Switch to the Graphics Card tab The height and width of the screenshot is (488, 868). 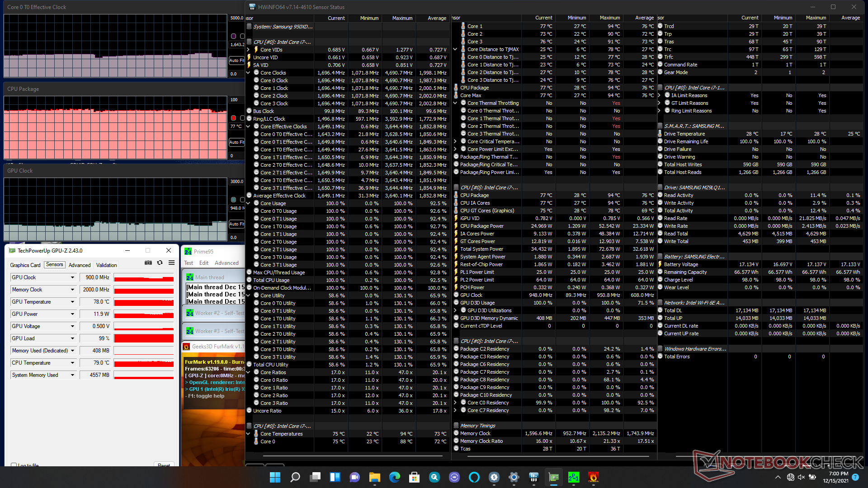click(x=25, y=265)
